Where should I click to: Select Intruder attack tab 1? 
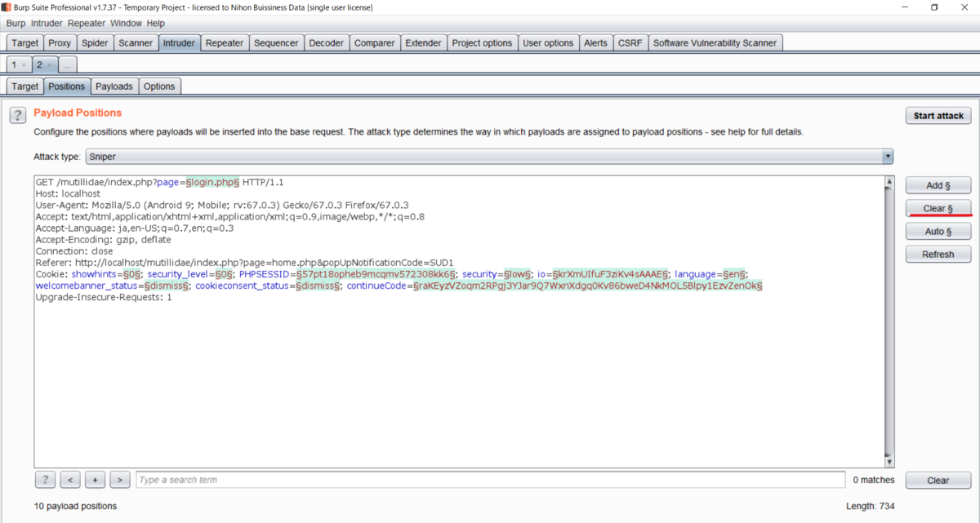coord(14,64)
